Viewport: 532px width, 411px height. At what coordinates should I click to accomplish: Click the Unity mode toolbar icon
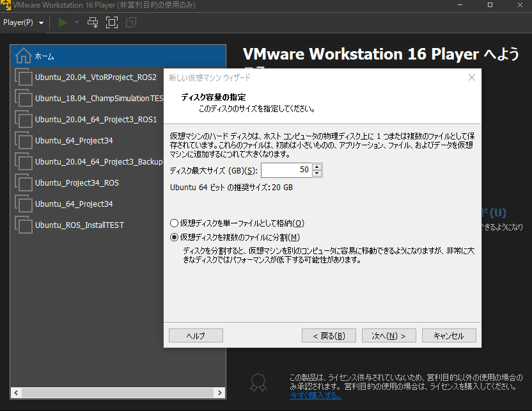point(130,22)
